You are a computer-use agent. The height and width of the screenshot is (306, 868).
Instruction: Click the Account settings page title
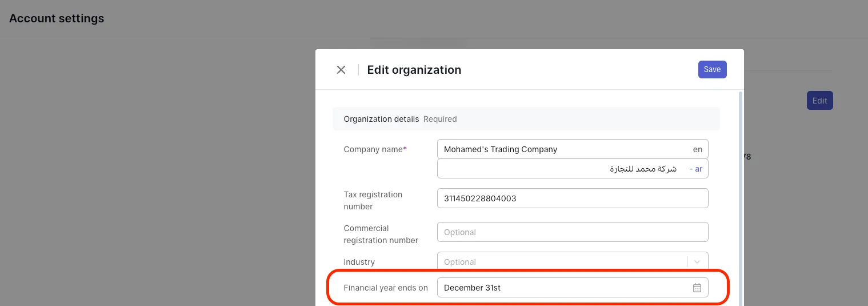tap(57, 18)
